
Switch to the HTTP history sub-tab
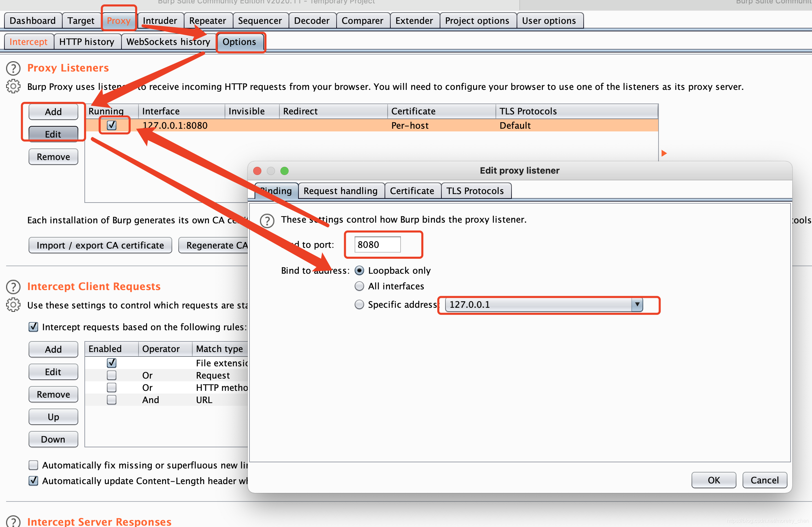click(87, 42)
